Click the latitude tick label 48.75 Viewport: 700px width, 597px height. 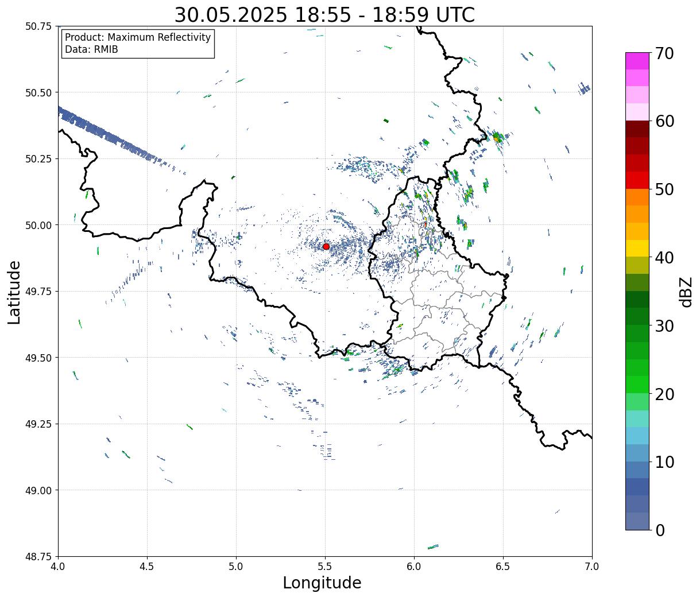(x=38, y=557)
